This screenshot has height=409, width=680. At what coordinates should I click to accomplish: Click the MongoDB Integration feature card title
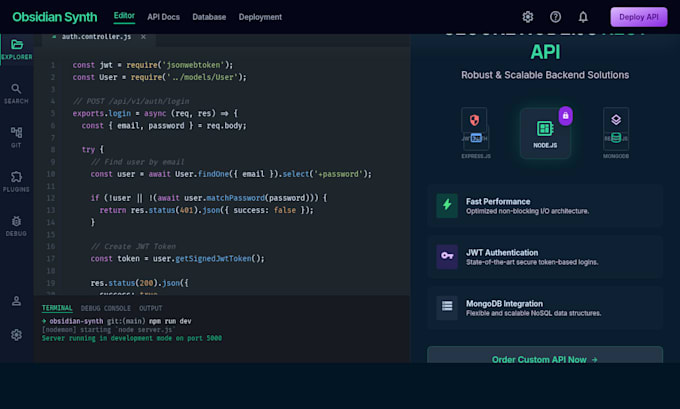[x=504, y=304]
